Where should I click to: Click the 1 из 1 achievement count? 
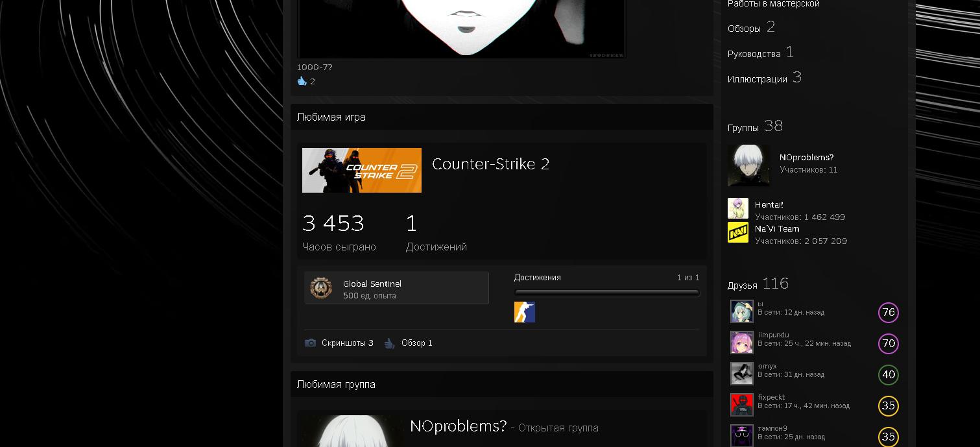coord(688,277)
